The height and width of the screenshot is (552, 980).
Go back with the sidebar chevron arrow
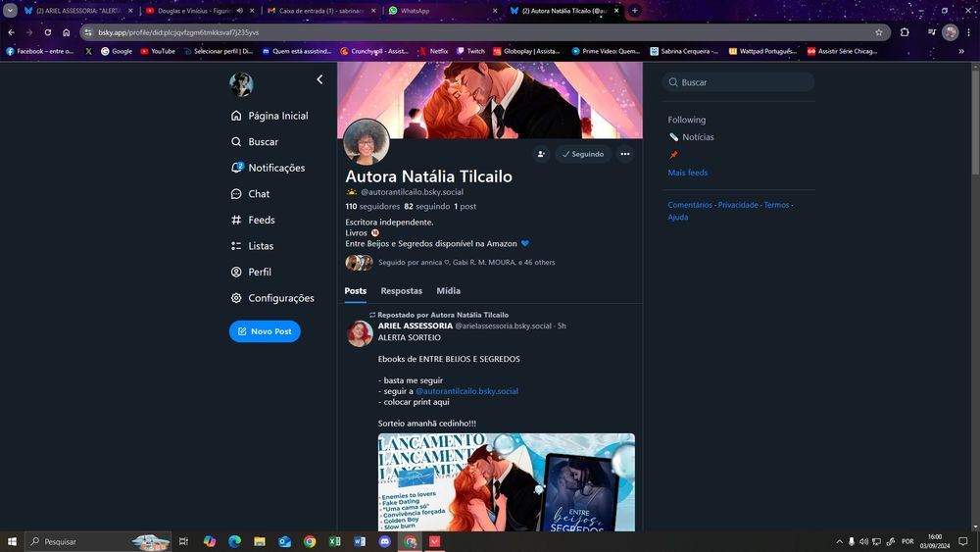[320, 79]
